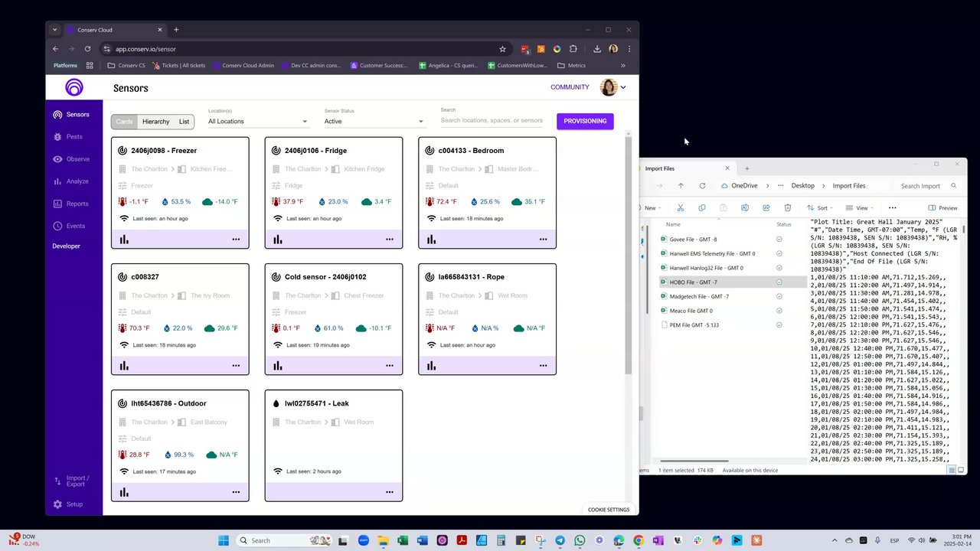This screenshot has width=980, height=551.
Task: Open Conserv Cloud Admin bookmark
Action: point(243,66)
